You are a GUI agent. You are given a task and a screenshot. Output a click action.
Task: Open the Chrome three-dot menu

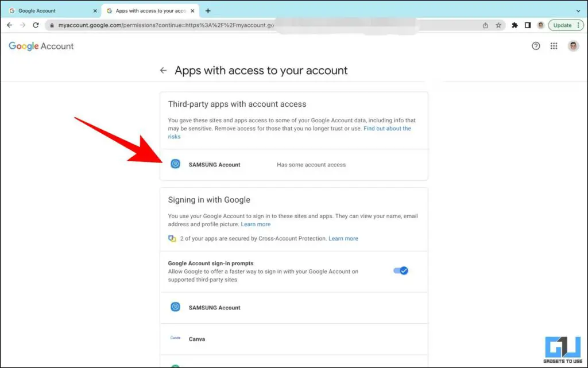pos(579,25)
